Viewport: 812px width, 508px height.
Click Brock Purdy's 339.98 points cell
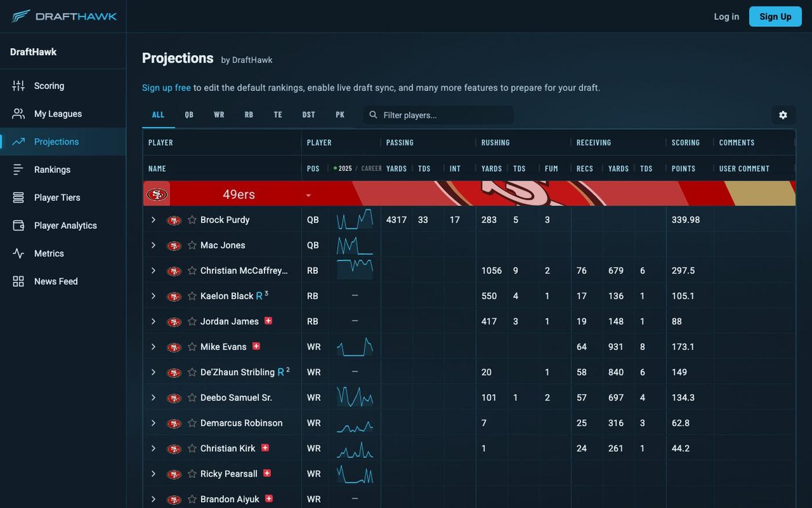coord(690,219)
